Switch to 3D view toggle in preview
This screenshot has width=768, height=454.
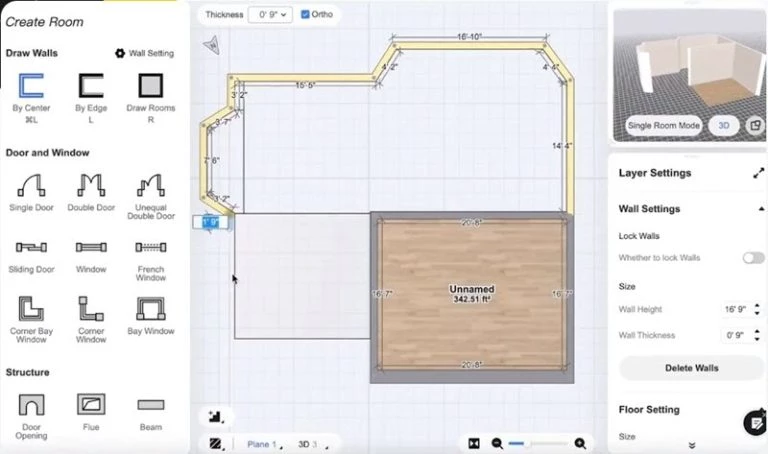[x=724, y=125]
